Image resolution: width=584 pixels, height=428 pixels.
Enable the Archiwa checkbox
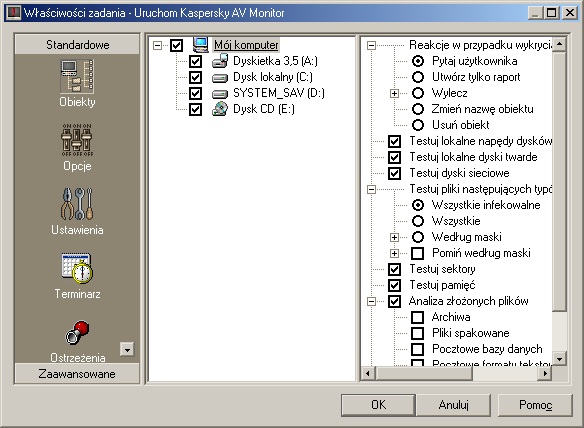tap(418, 317)
